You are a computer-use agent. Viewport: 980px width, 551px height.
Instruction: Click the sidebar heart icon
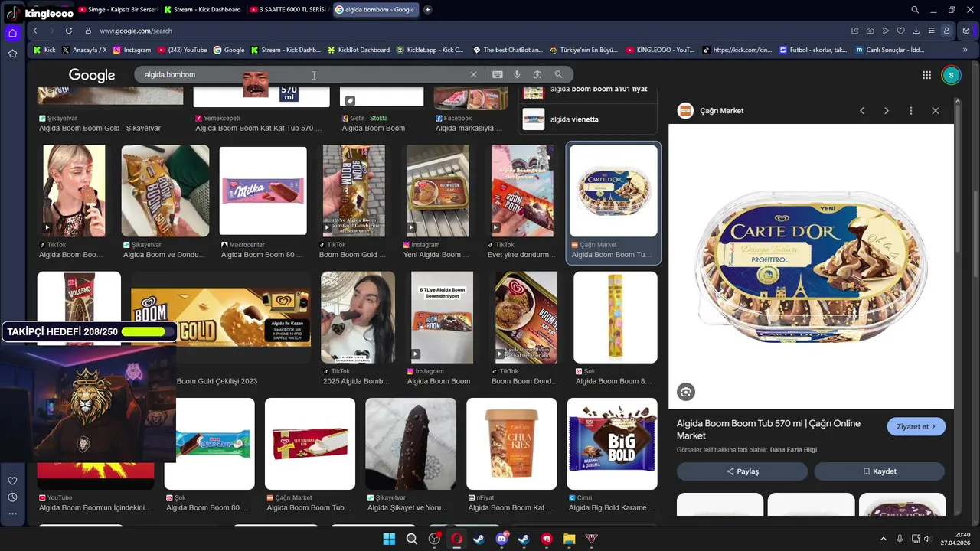click(12, 481)
